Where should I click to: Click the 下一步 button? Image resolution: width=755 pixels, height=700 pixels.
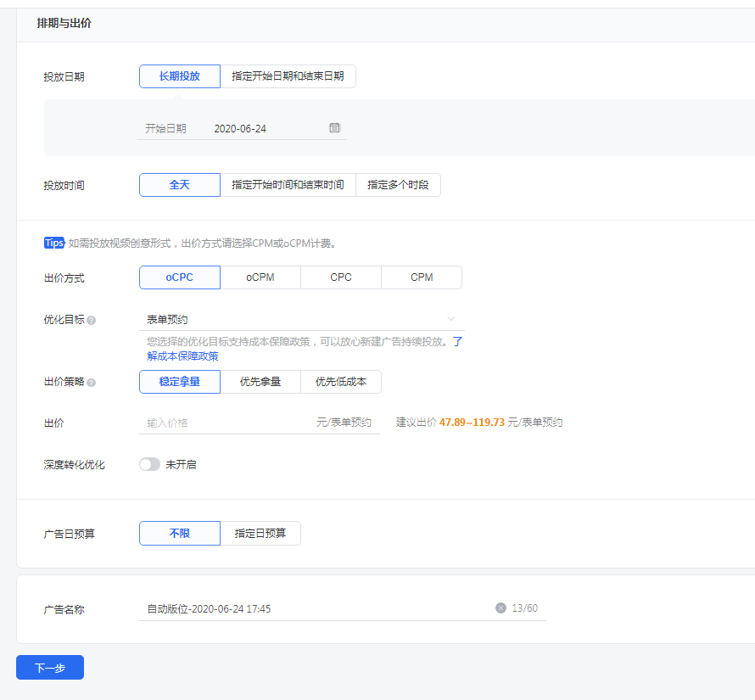pyautogui.click(x=50, y=668)
